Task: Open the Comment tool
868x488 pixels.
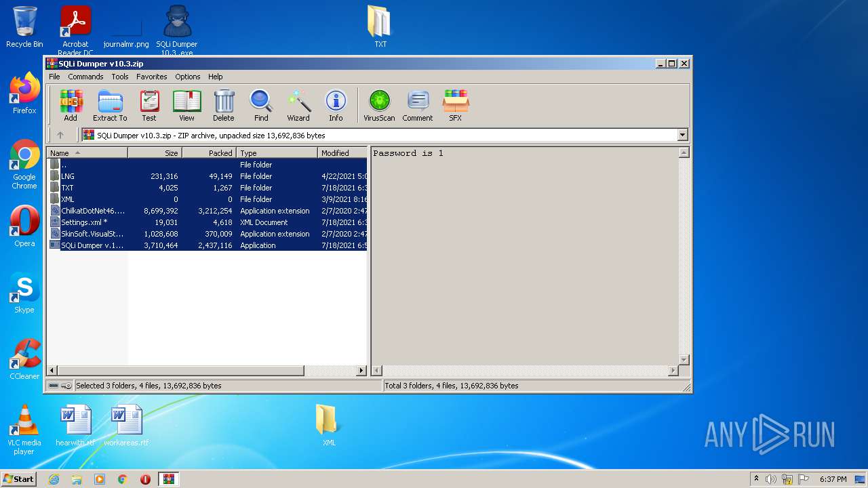Action: coord(418,106)
